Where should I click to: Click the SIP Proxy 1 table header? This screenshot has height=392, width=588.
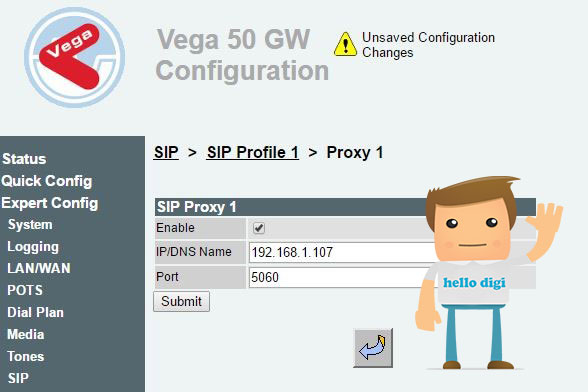click(345, 207)
